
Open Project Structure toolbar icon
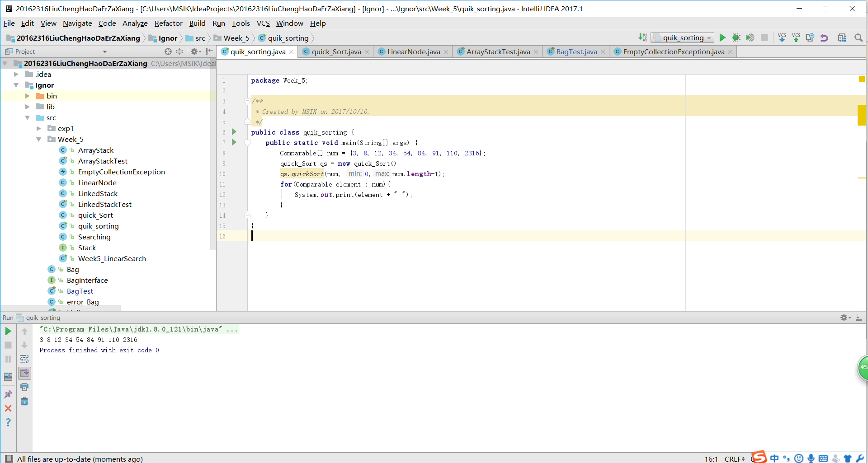pyautogui.click(x=842, y=37)
